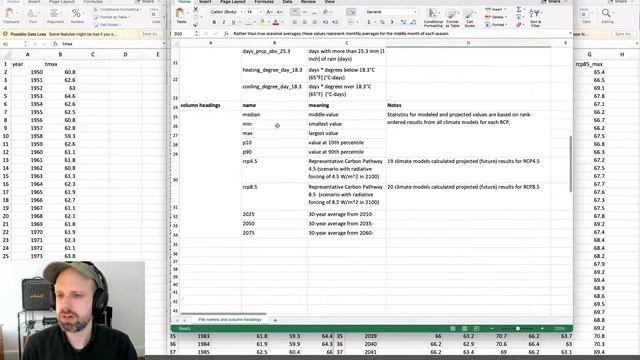Image resolution: width=640 pixels, height=360 pixels.
Task: Switch to the Insert tab in front window
Action: click(205, 2)
